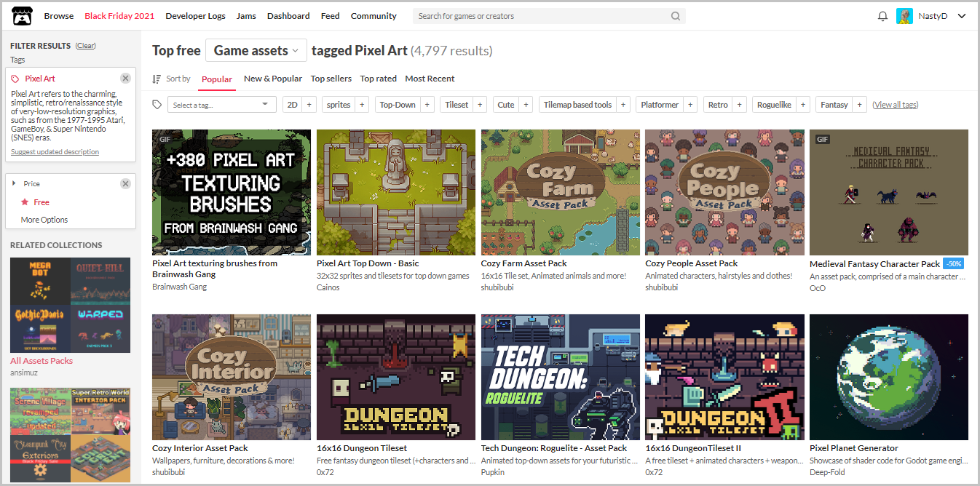Open the notifications bell

pos(882,16)
